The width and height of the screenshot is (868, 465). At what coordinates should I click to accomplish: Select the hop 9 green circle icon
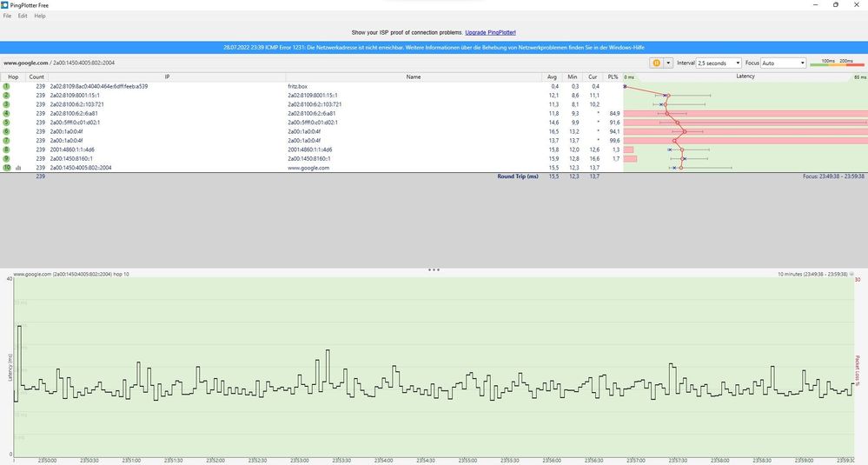coord(7,158)
